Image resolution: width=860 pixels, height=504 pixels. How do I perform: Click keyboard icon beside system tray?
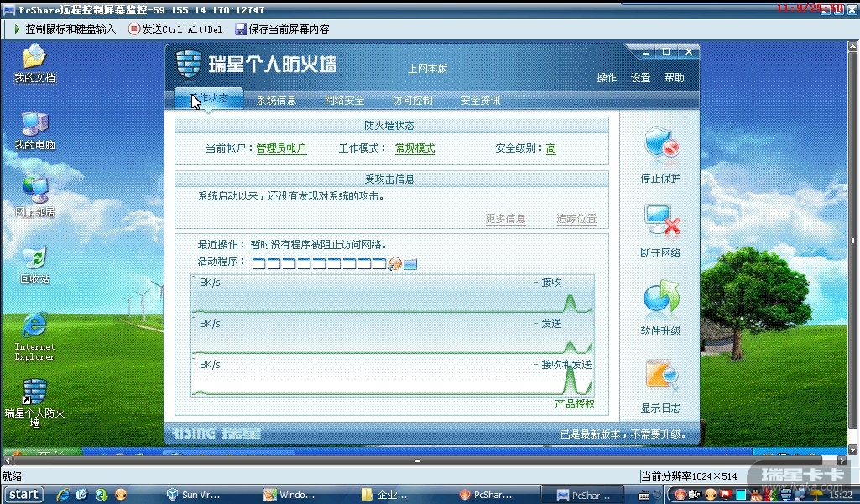(x=645, y=495)
